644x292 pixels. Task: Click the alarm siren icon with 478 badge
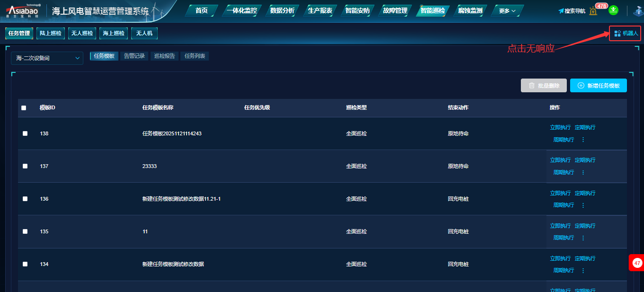pyautogui.click(x=593, y=10)
